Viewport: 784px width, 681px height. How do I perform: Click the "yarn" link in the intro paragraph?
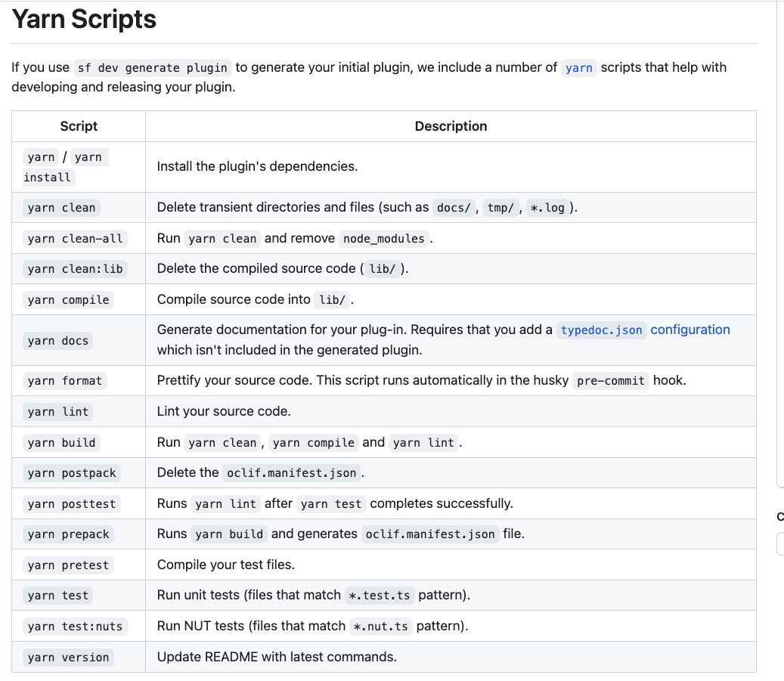[578, 68]
